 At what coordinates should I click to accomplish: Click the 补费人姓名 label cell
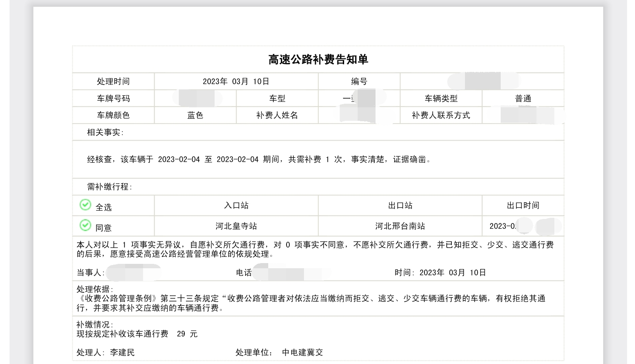(277, 115)
